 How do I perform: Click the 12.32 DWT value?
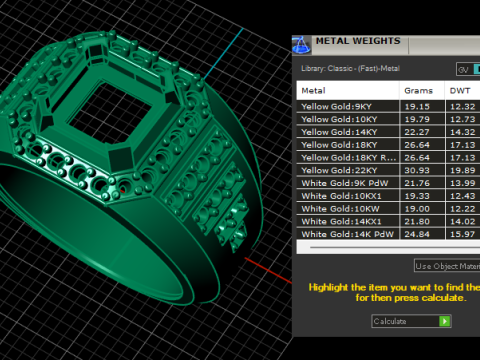coord(463,107)
